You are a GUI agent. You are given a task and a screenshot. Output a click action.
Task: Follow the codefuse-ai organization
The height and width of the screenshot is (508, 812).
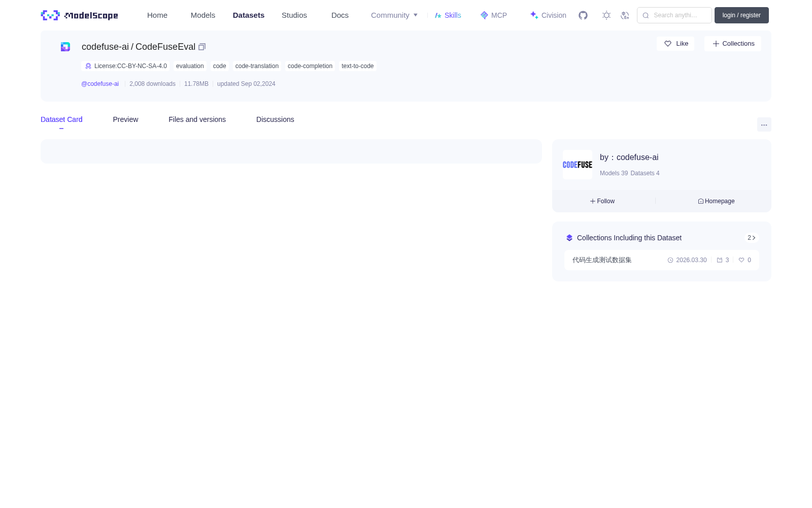point(602,201)
